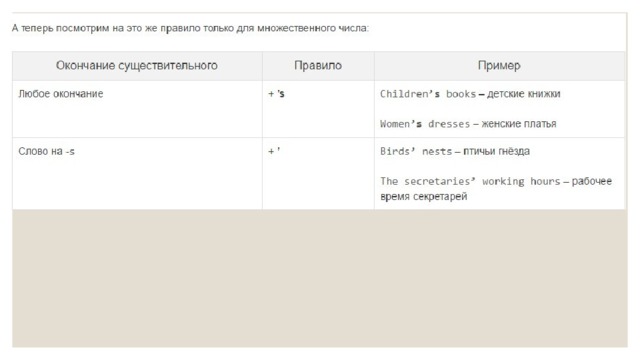Screen dimensions: 640x360
Task: Click the word 'dresses' in the example
Action: coord(449,124)
